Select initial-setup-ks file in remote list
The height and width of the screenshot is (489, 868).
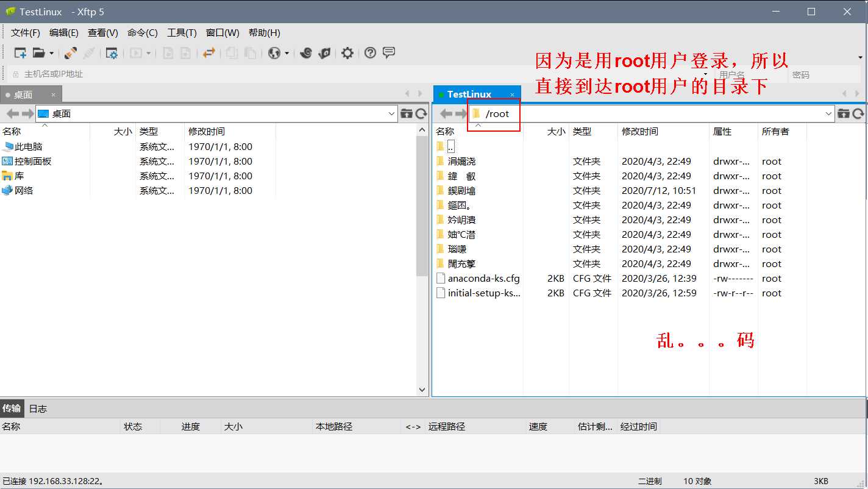pos(478,293)
